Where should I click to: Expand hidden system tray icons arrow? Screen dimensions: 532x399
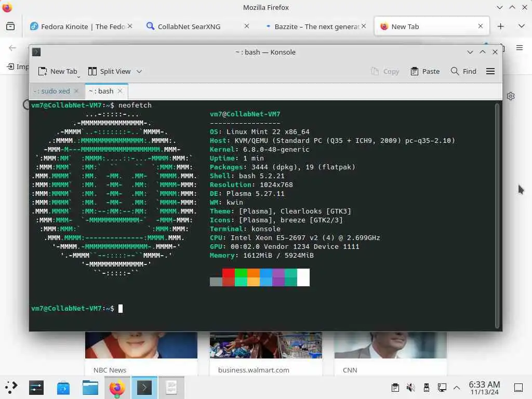point(457,388)
